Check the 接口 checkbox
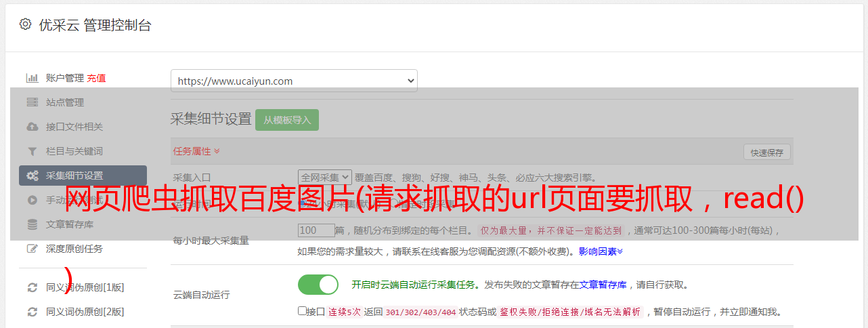 (x=302, y=311)
